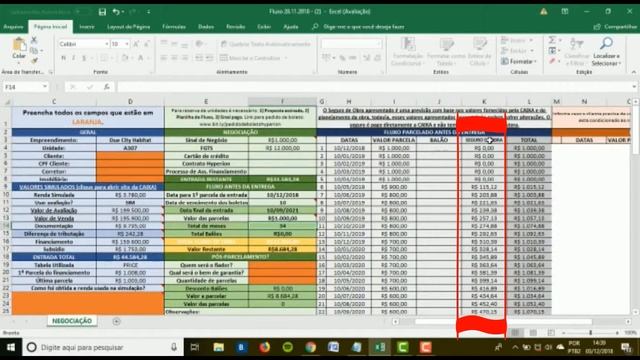Switch to Layout da Página tab
The width and height of the screenshot is (640, 360).
pyautogui.click(x=129, y=27)
